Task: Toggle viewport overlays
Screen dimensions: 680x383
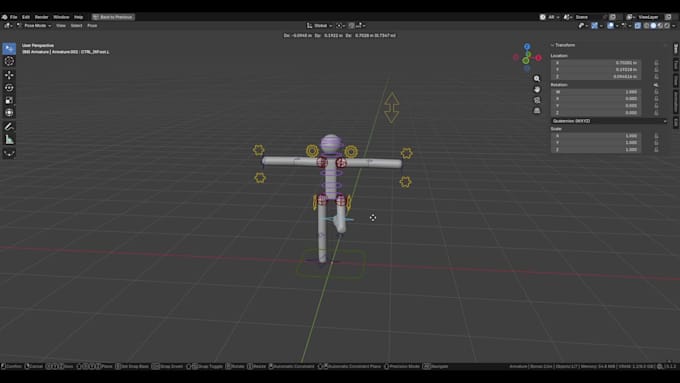Action: [611, 26]
